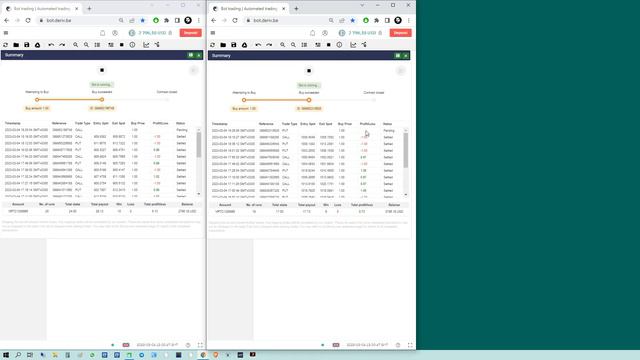640x360 pixels.
Task: Click address bar in right browser window
Action: point(286,20)
